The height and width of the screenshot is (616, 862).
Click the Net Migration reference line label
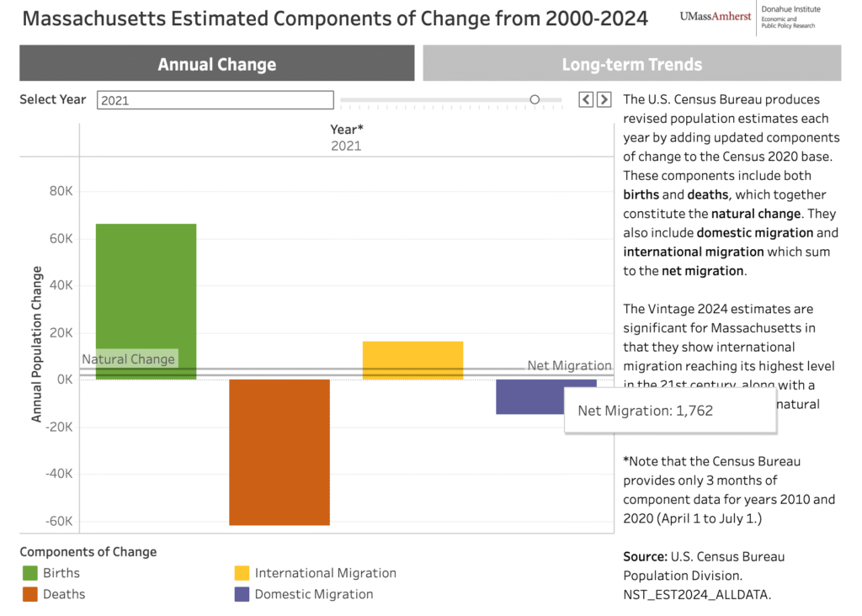click(x=570, y=365)
